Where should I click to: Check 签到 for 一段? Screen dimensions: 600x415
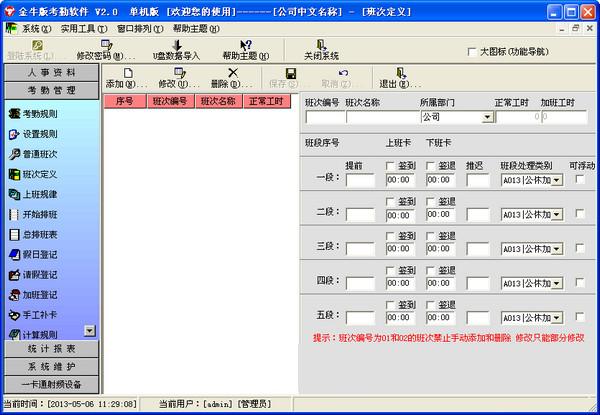click(390, 166)
